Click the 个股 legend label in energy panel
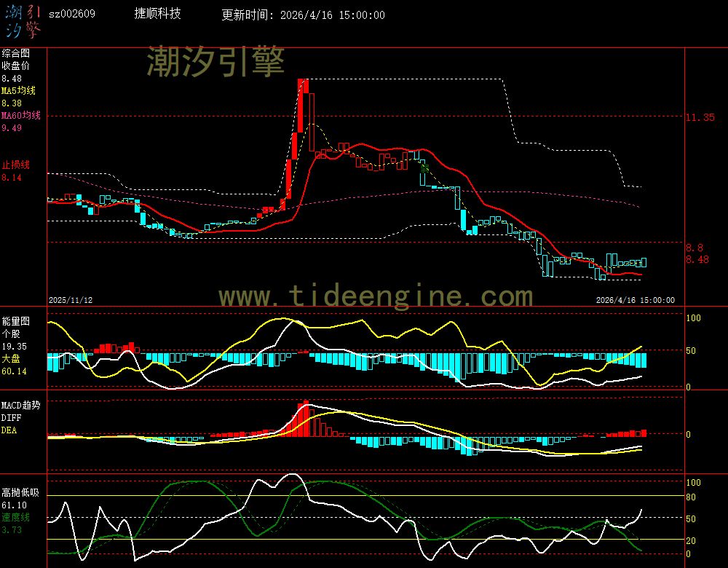The height and width of the screenshot is (568, 728). coord(10,334)
